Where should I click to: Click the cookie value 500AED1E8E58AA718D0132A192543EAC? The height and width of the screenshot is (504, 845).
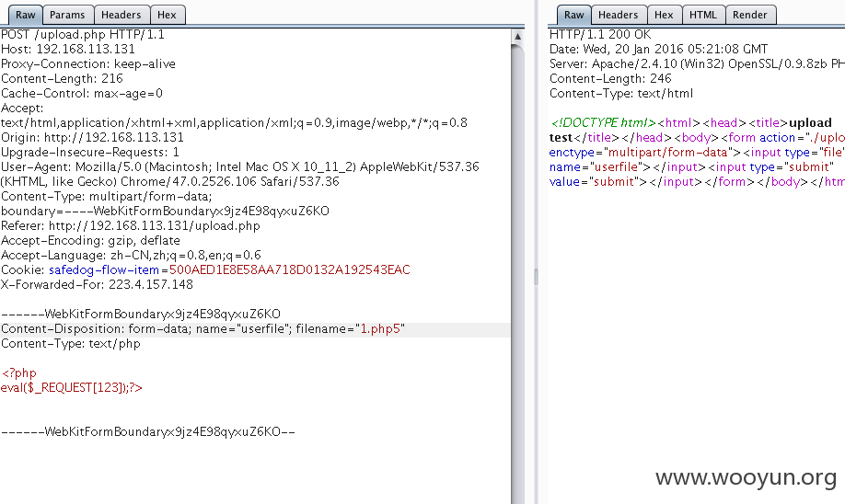click(290, 269)
